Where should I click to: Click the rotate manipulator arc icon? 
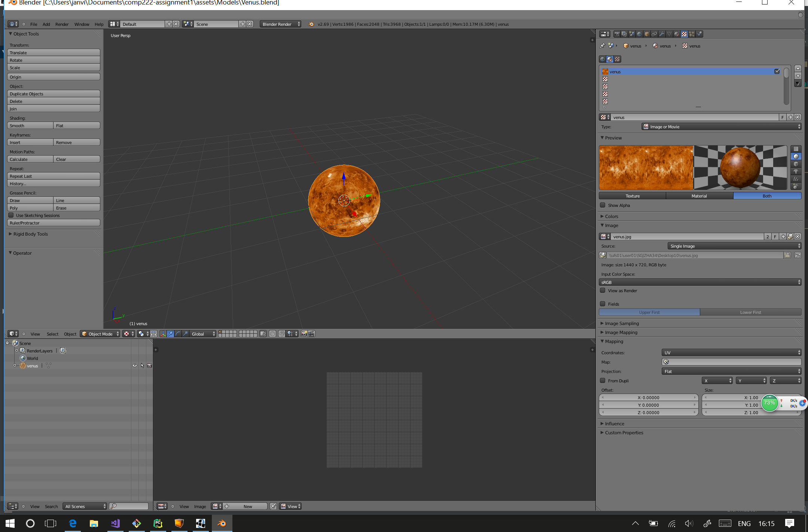[178, 334]
